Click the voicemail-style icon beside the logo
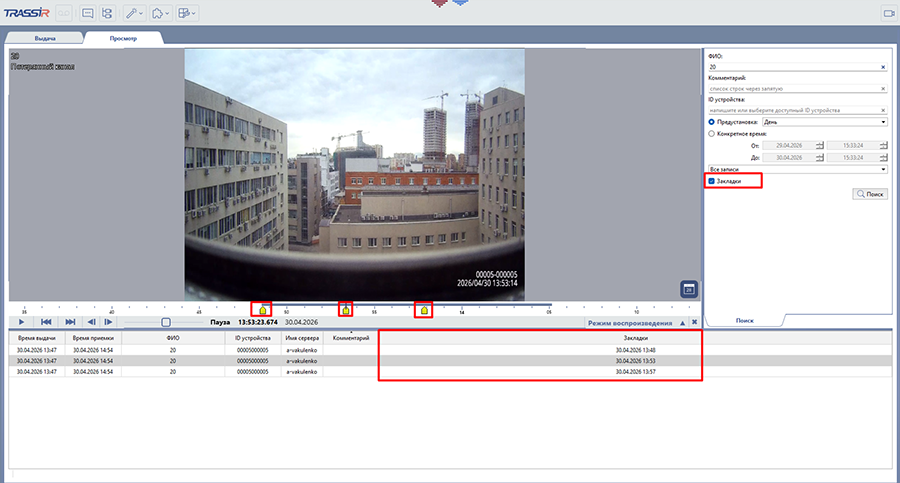The height and width of the screenshot is (483, 900). 64,13
